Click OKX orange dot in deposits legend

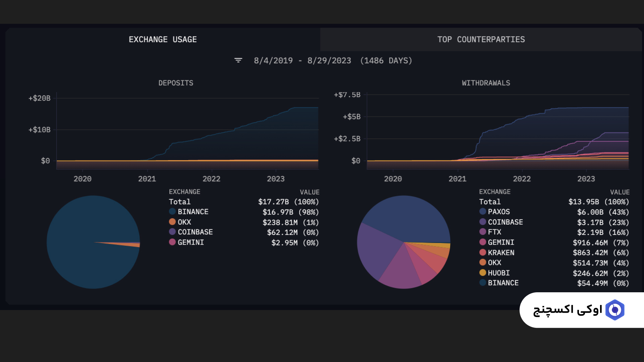[x=172, y=222]
